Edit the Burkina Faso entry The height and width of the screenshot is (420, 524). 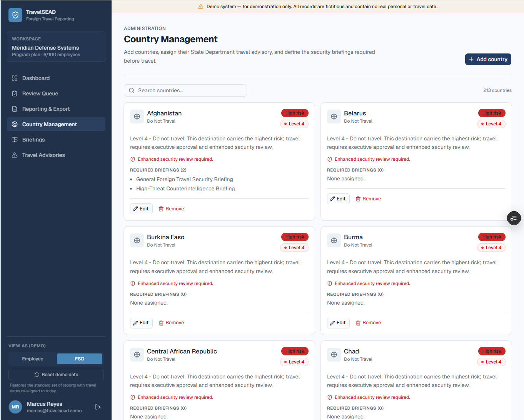point(141,323)
